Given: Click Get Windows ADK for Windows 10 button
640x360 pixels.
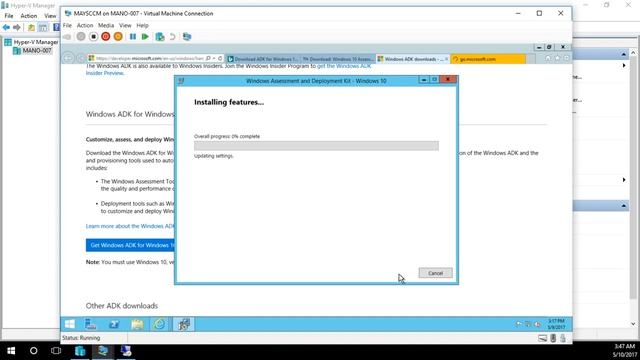Looking at the screenshot, I should pyautogui.click(x=130, y=245).
